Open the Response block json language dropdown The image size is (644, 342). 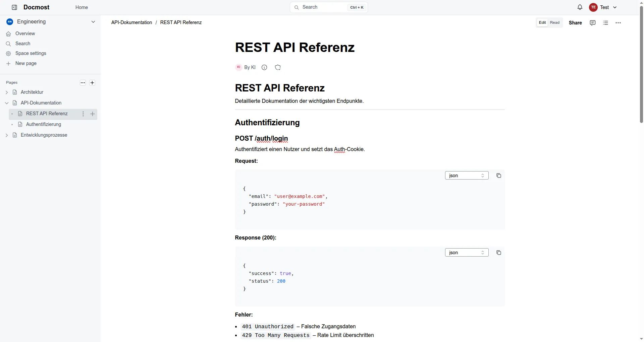[x=467, y=253]
